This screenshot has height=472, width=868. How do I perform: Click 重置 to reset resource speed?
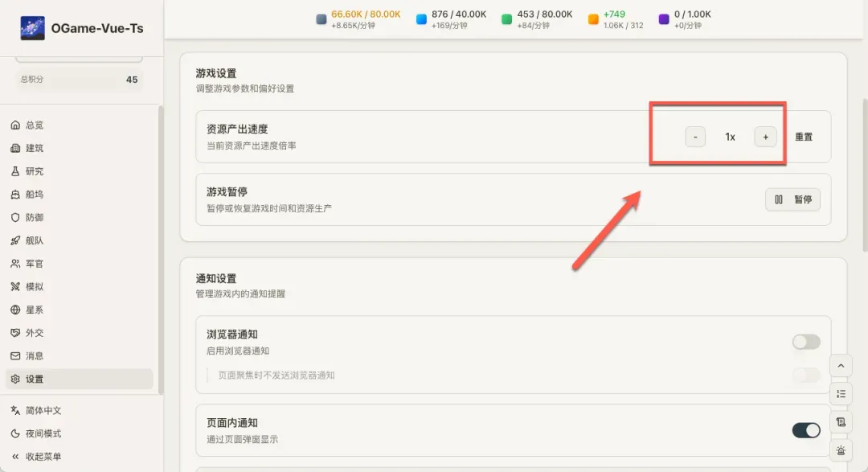pos(804,137)
